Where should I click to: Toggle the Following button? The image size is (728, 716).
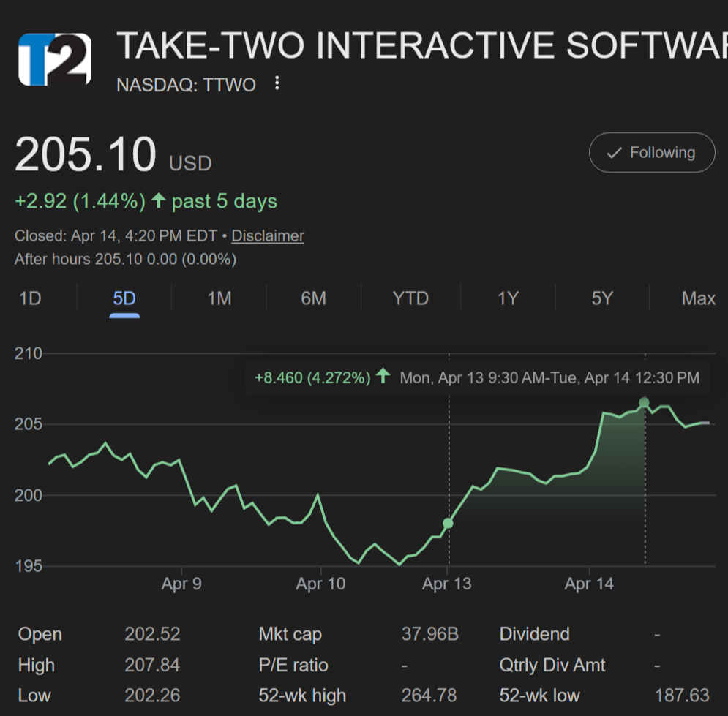[652, 153]
